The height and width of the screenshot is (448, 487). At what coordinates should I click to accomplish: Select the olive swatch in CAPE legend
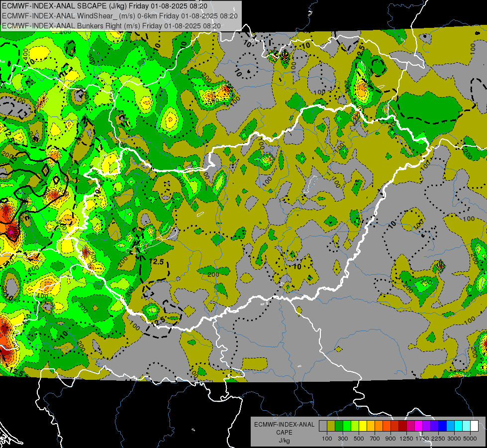[x=331, y=426]
